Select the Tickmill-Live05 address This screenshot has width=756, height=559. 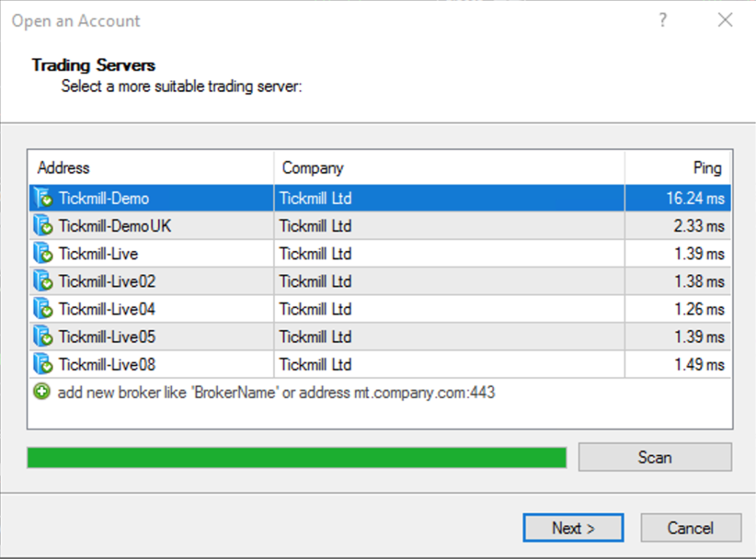point(107,337)
